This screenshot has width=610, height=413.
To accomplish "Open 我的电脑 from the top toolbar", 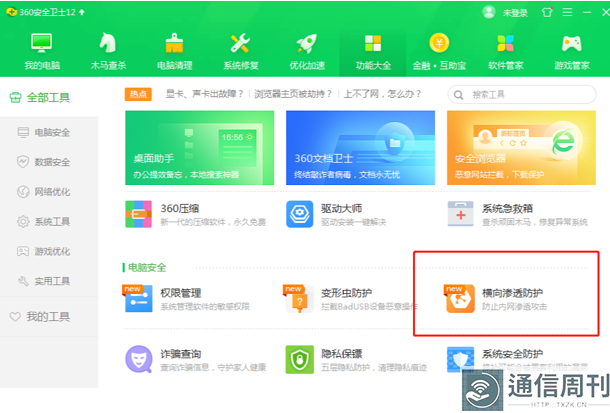I will point(42,52).
